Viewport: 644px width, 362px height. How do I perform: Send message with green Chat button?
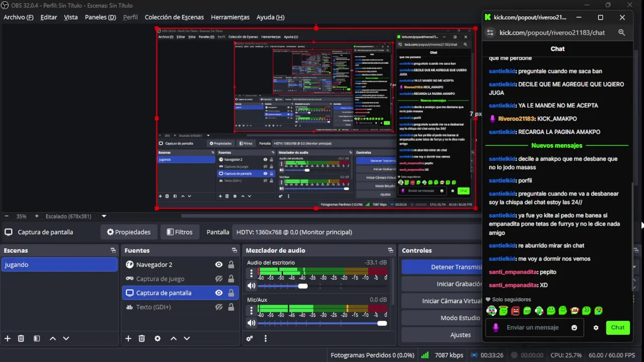(618, 327)
